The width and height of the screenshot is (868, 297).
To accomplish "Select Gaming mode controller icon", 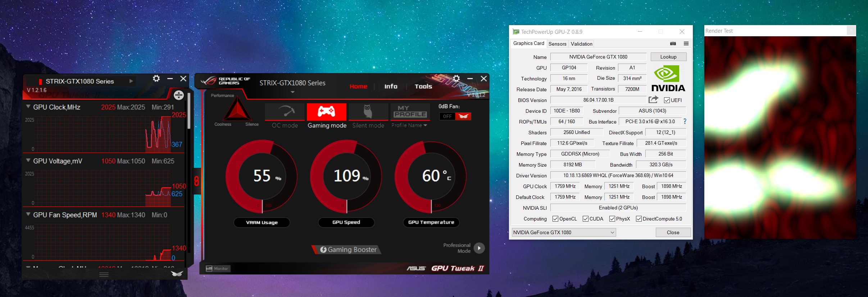I will tap(327, 112).
